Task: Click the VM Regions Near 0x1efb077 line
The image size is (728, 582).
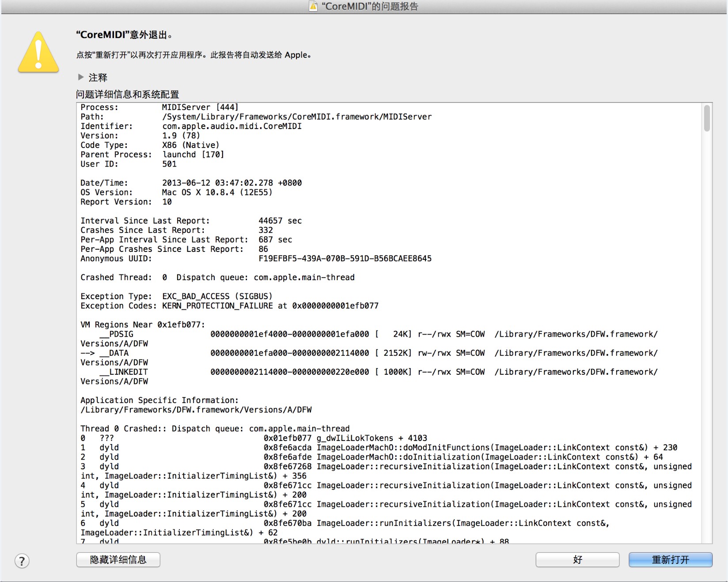Action: tap(143, 325)
